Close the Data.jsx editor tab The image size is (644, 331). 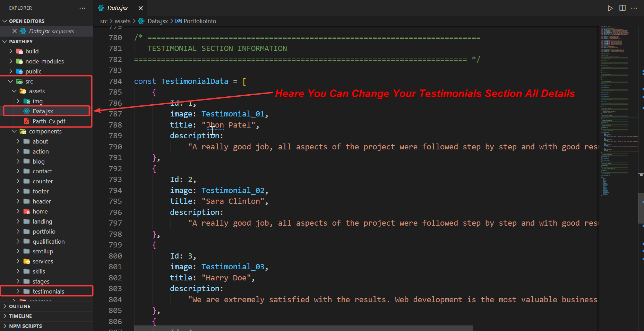click(x=140, y=8)
